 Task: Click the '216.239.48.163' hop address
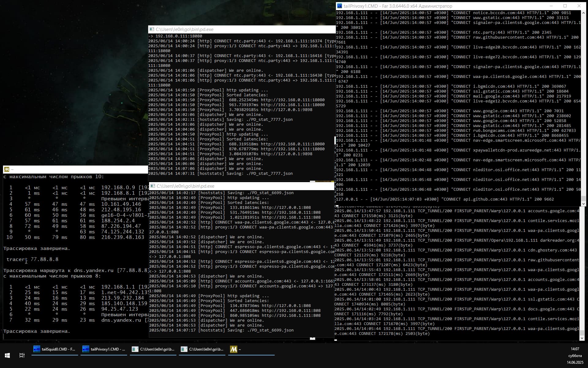(123, 237)
